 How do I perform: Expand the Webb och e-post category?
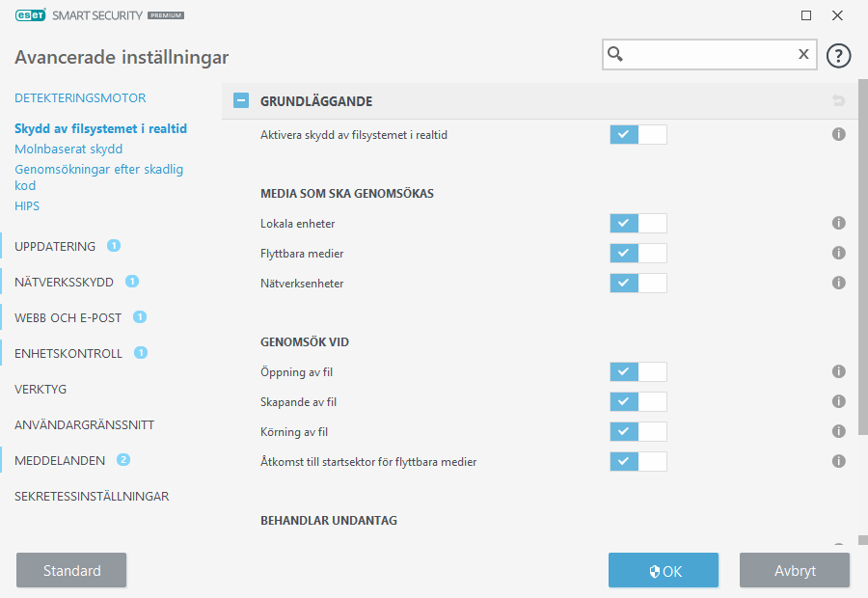point(67,317)
